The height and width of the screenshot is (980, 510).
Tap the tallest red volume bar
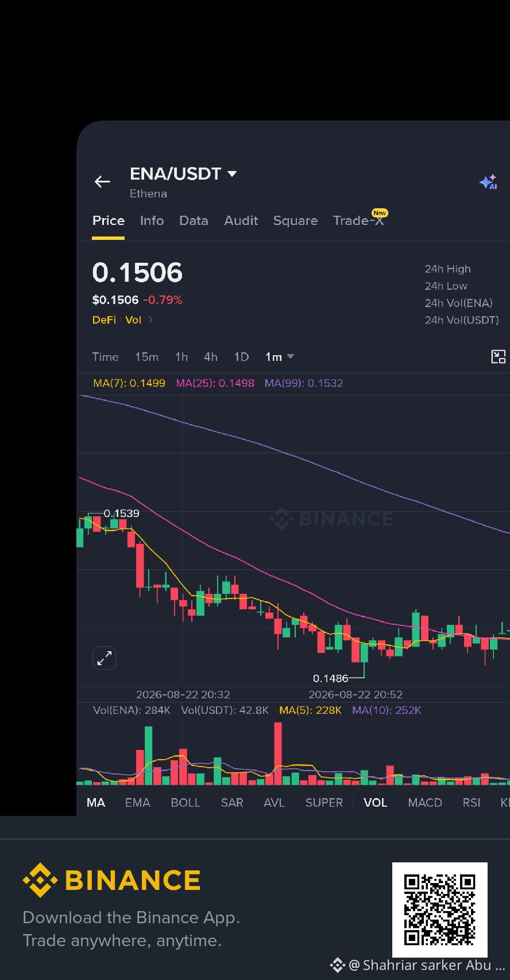coord(278,753)
